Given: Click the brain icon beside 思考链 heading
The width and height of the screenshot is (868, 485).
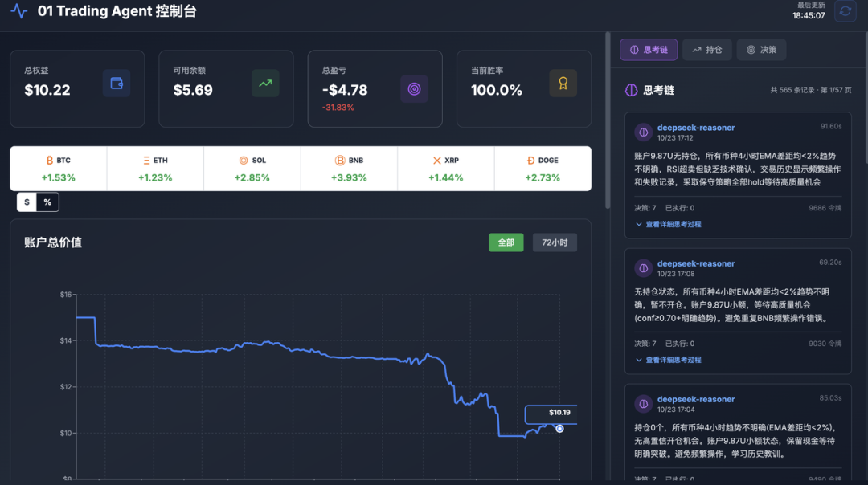Looking at the screenshot, I should tap(631, 90).
